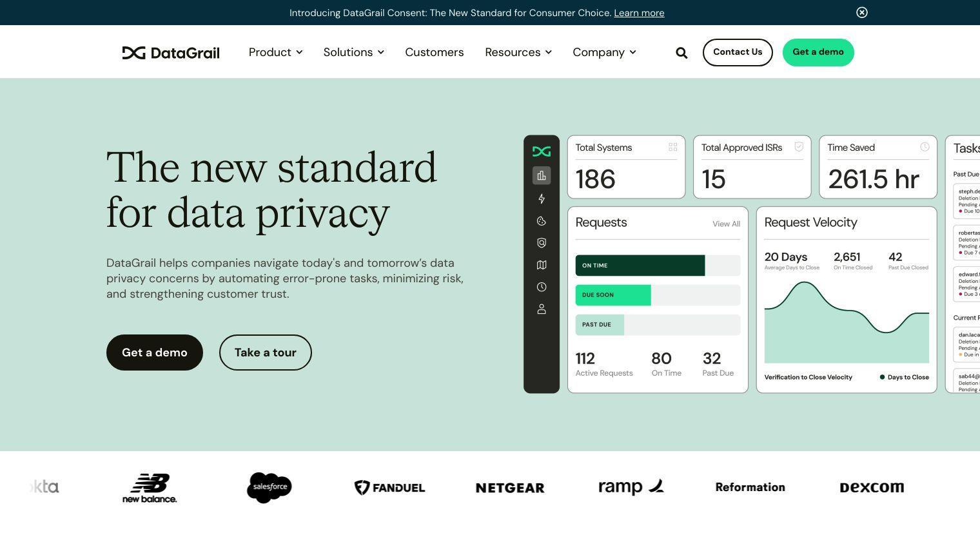Click the clock icon on Time Saved card
Image resolution: width=980 pixels, height=551 pixels.
coord(925,147)
